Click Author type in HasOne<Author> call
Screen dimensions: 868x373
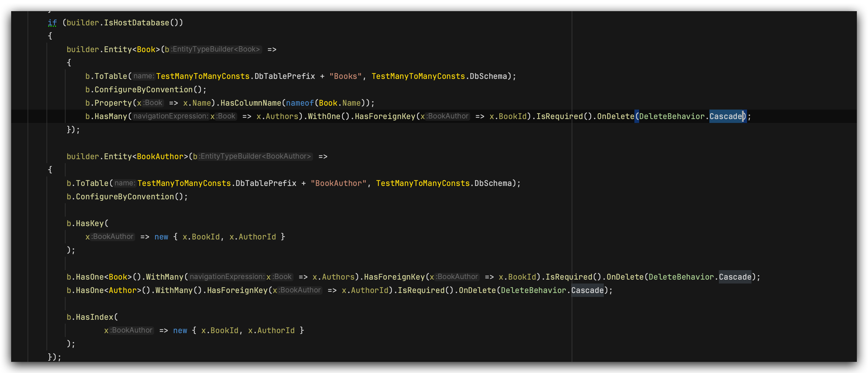coord(123,290)
